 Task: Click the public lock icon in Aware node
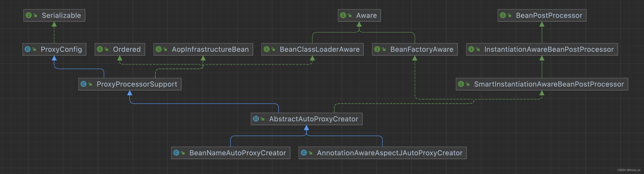pos(350,15)
